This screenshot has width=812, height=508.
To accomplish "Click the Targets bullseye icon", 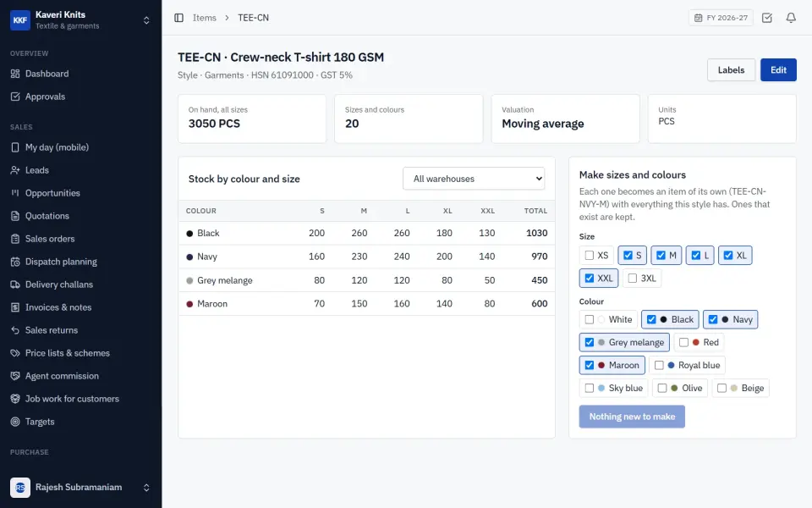I will point(15,422).
